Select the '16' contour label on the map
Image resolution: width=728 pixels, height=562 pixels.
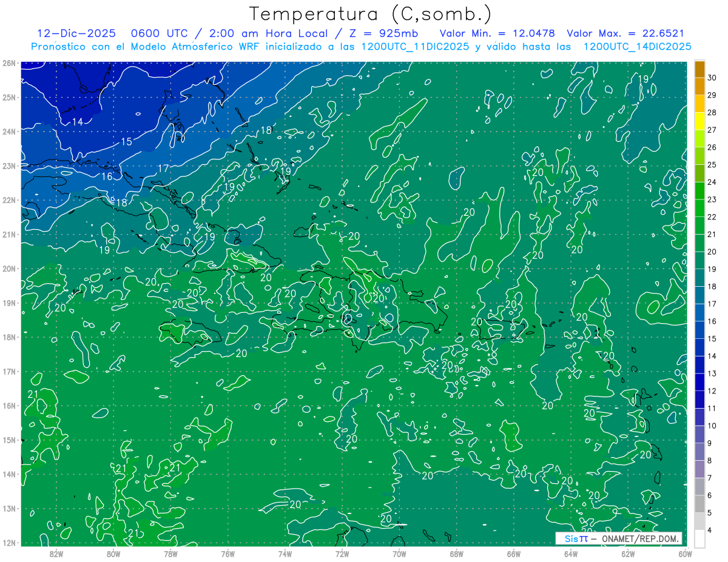(x=107, y=177)
